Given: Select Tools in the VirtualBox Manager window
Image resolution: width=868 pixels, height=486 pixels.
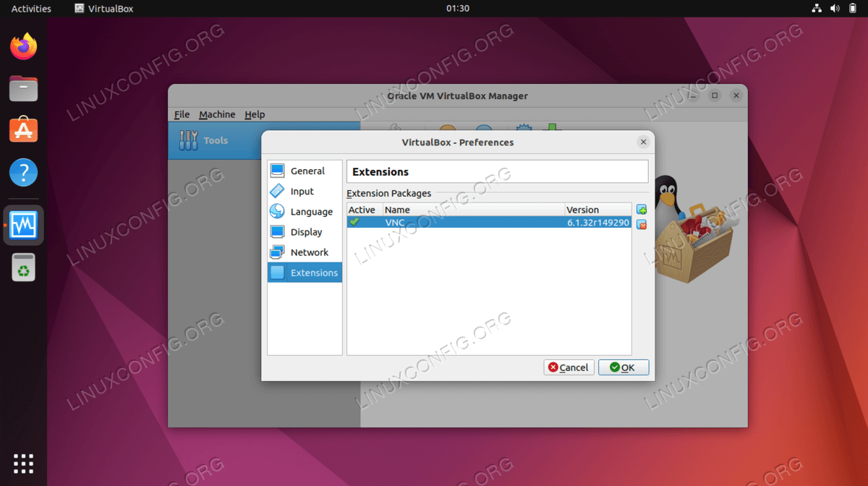Looking at the screenshot, I should (264, 140).
